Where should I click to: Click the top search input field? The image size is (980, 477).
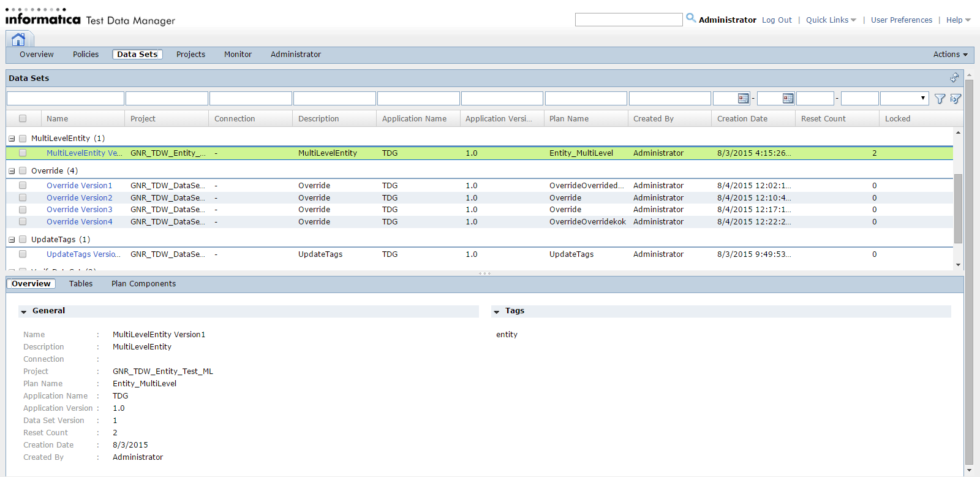(x=628, y=20)
